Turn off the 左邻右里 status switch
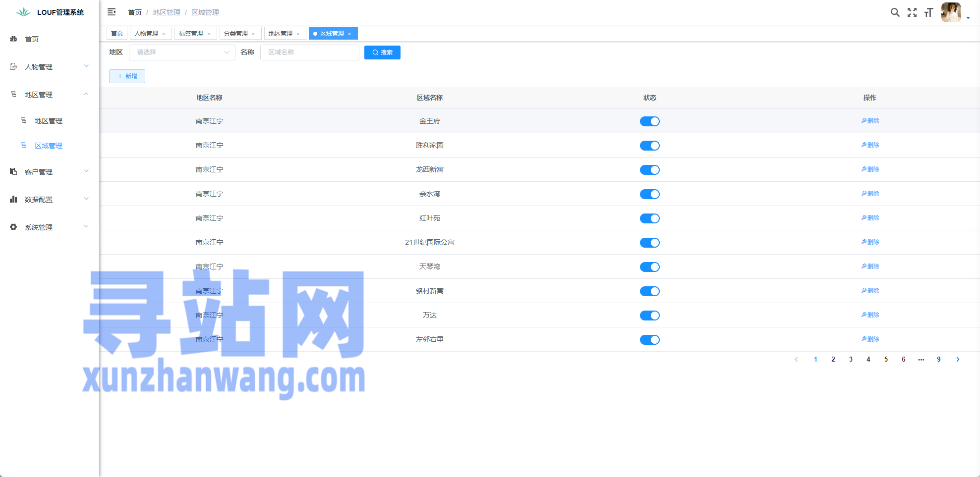 (649, 340)
